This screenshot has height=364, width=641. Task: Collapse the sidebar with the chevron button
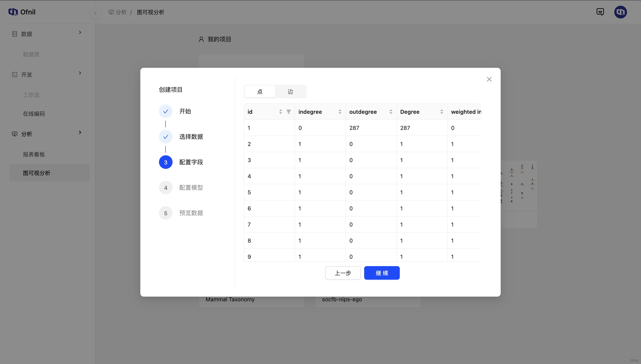click(95, 13)
